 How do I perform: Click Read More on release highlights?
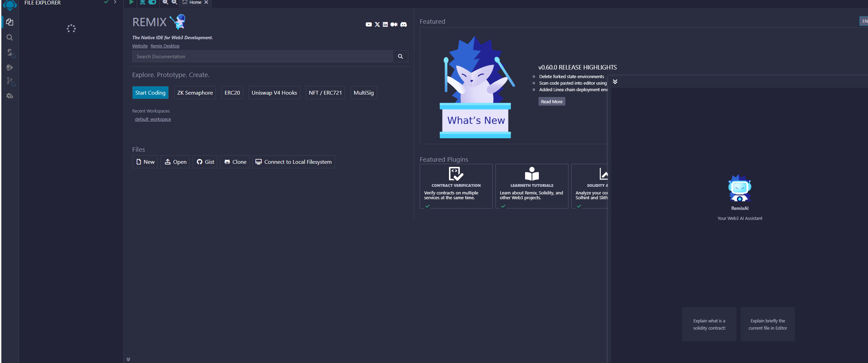pyautogui.click(x=552, y=102)
